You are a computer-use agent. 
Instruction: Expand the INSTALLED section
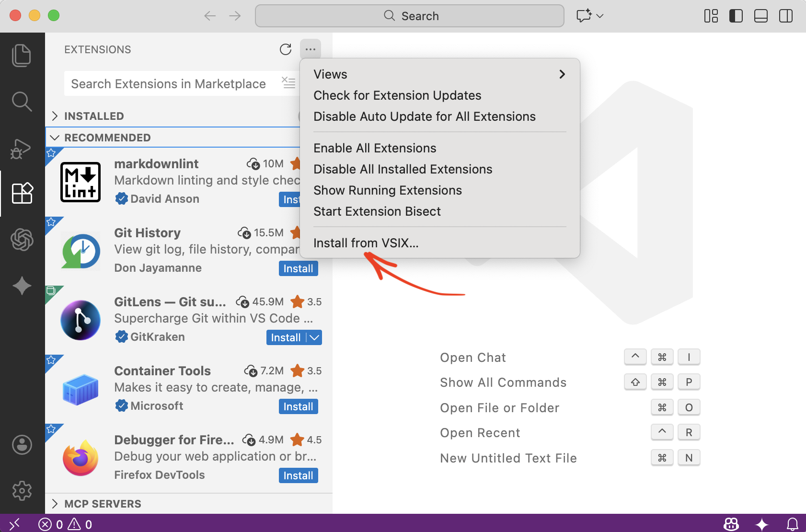(94, 116)
